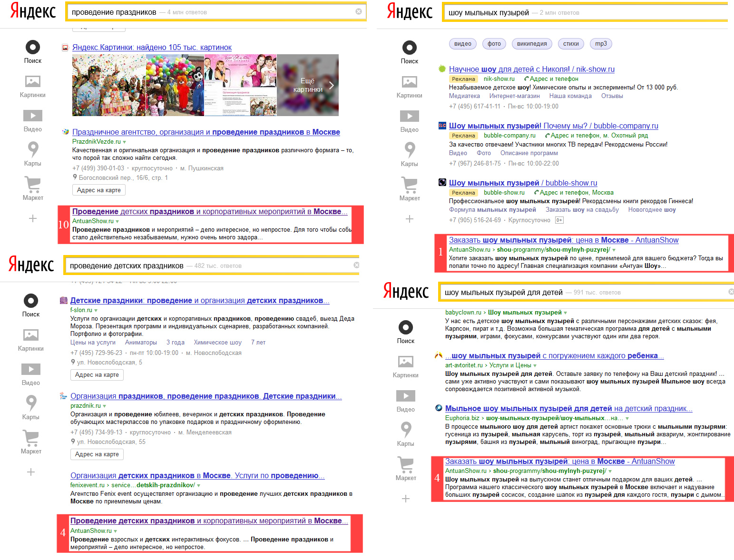Select the википедия filter pill
Screen dimensions: 734x560
tap(532, 44)
